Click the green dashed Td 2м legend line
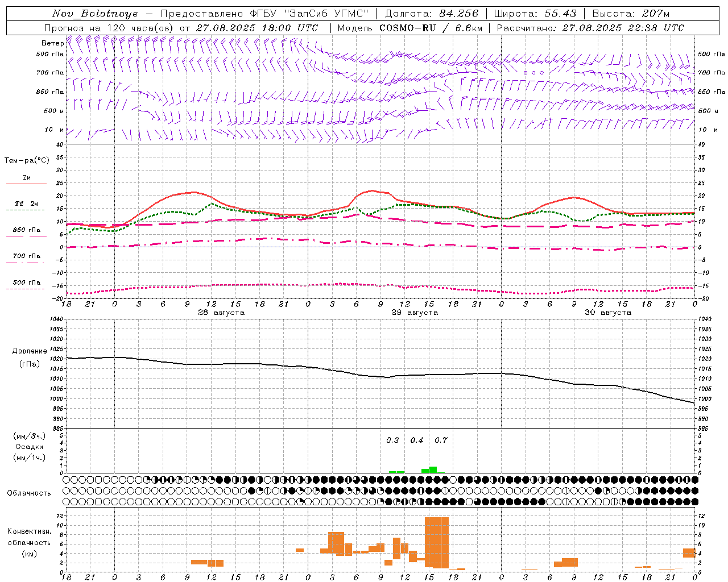Screen dimensions: 728x582 point(26,210)
